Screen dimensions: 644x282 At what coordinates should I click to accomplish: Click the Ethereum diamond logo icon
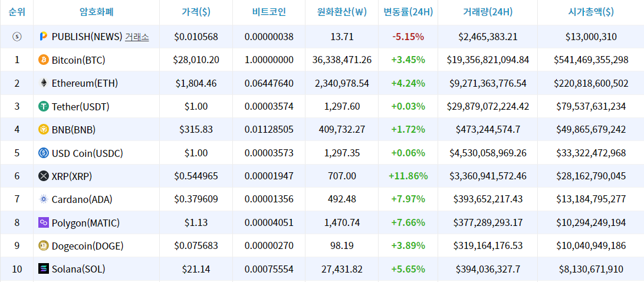[x=43, y=83]
